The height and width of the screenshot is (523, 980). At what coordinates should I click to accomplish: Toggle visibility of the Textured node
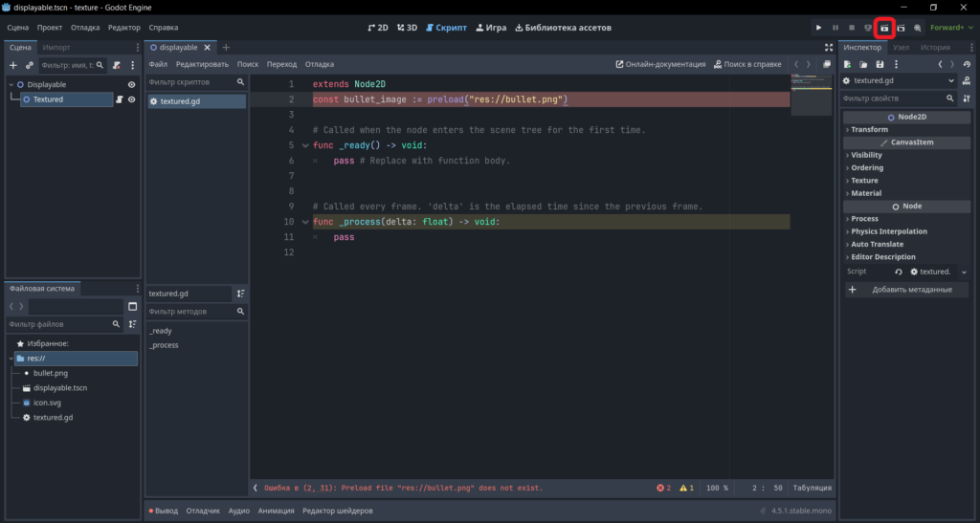[131, 99]
